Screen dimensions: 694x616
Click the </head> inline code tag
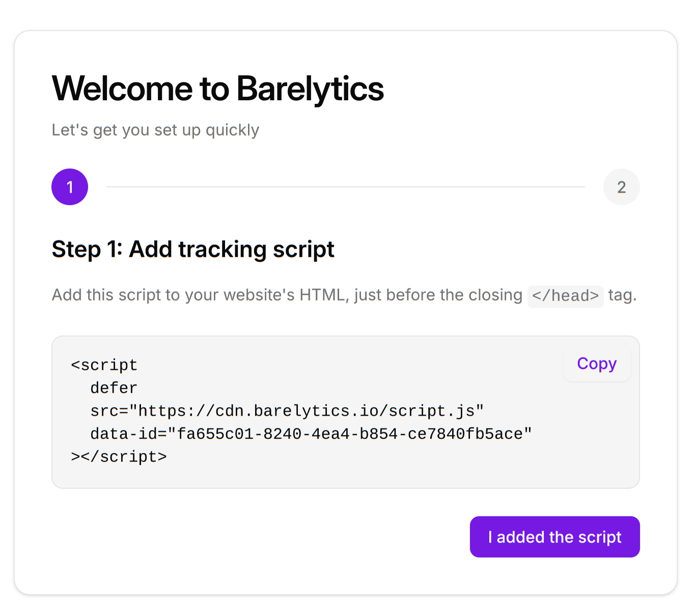(x=565, y=296)
